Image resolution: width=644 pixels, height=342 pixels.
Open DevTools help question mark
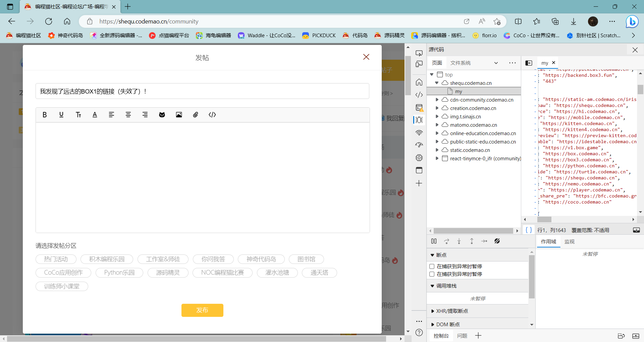click(419, 333)
